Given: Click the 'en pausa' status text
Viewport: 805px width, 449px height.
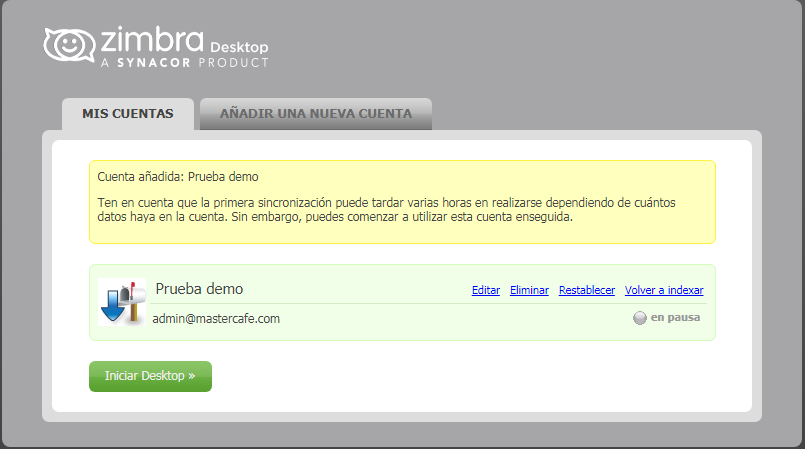Looking at the screenshot, I should (675, 318).
